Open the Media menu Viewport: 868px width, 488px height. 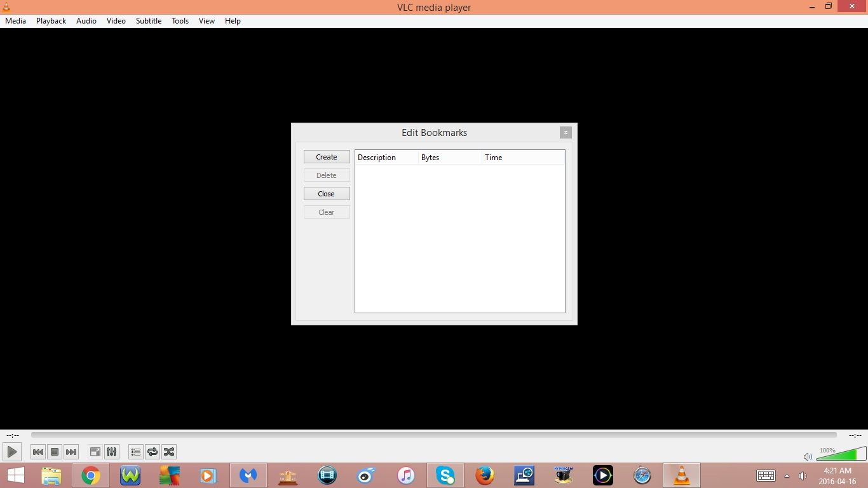[x=15, y=21]
